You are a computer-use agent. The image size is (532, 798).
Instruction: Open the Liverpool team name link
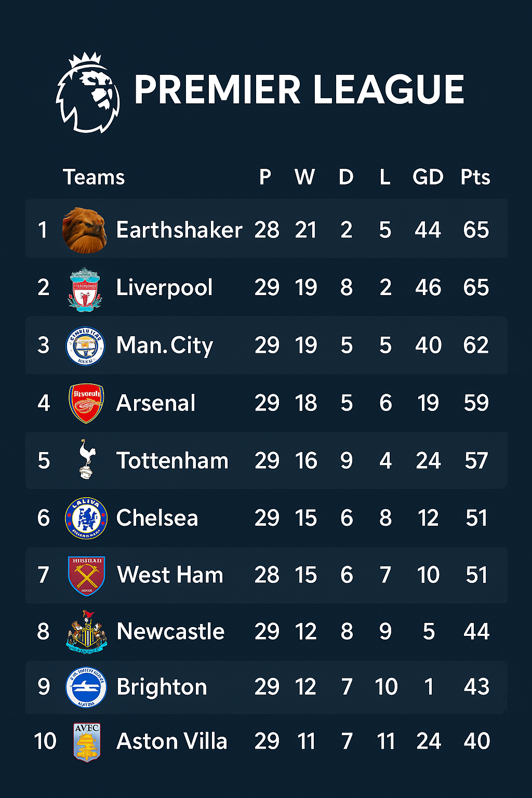point(164,288)
